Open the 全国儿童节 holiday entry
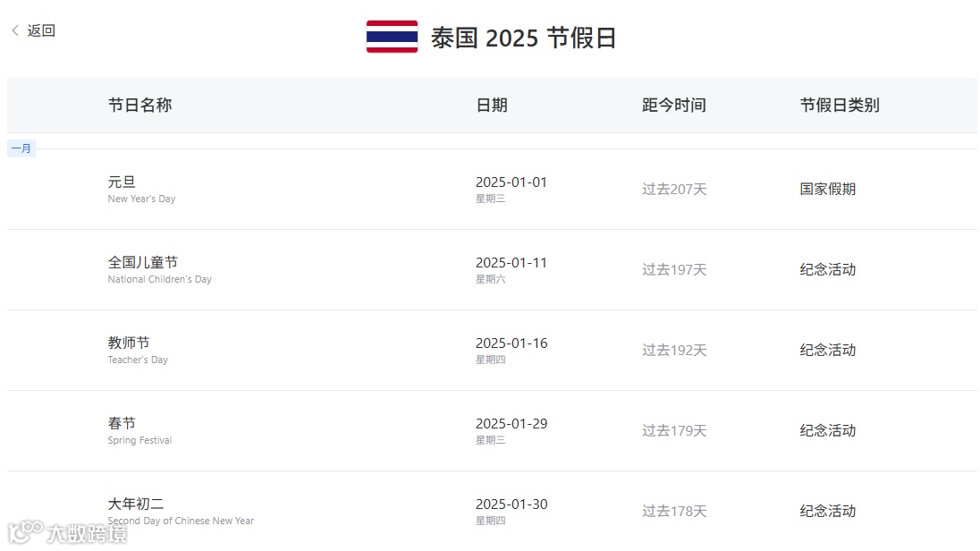Image resolution: width=980 pixels, height=551 pixels. point(142,262)
